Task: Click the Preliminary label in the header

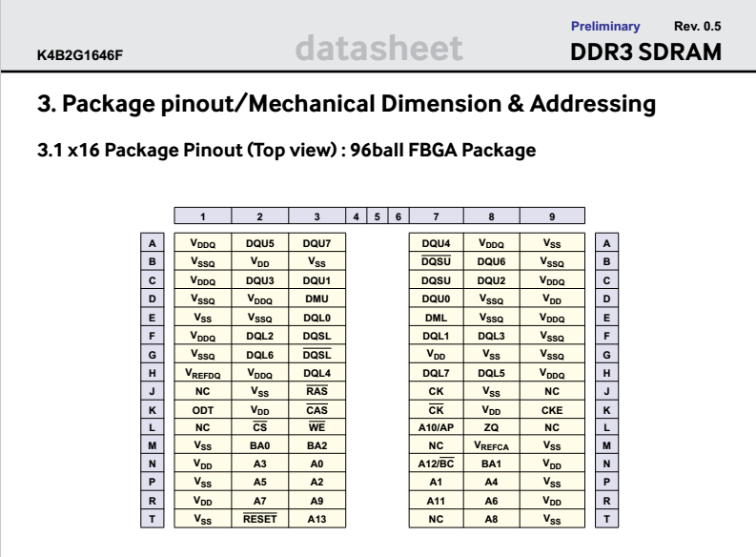Action: pyautogui.click(x=605, y=26)
